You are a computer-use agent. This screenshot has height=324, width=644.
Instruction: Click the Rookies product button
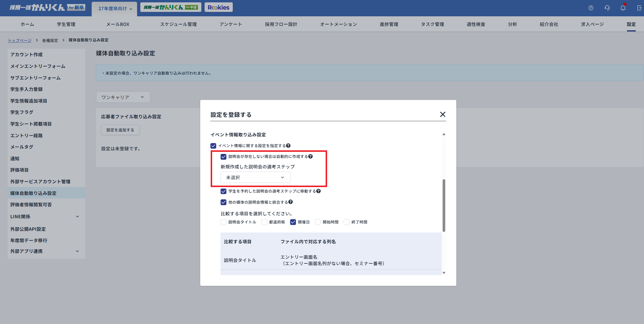(x=219, y=7)
